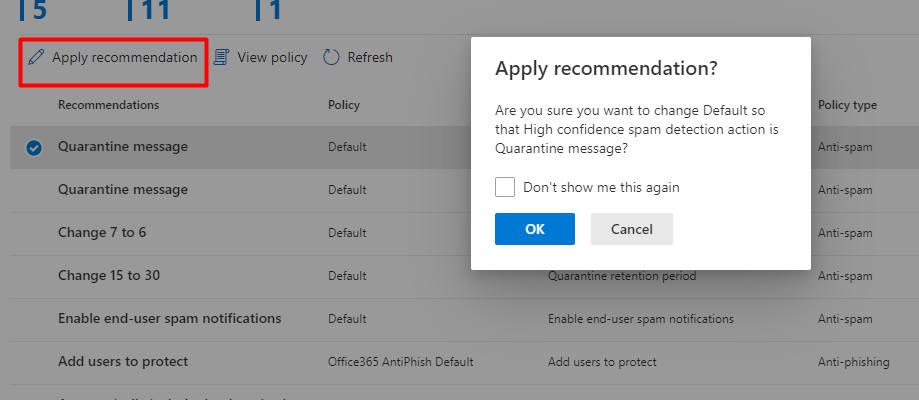Choose View policy in the toolbar
Viewport: 919px width, 400px height.
click(272, 58)
